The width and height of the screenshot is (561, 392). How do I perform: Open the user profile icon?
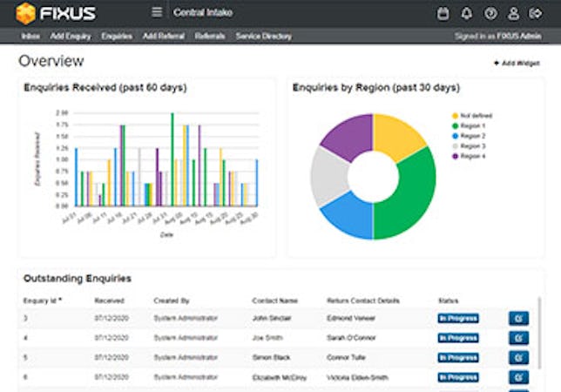514,13
